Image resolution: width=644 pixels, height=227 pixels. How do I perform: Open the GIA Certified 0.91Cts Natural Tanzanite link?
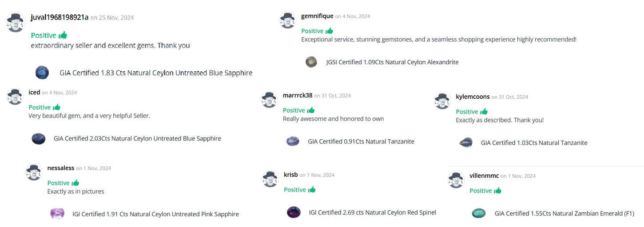[361, 142]
